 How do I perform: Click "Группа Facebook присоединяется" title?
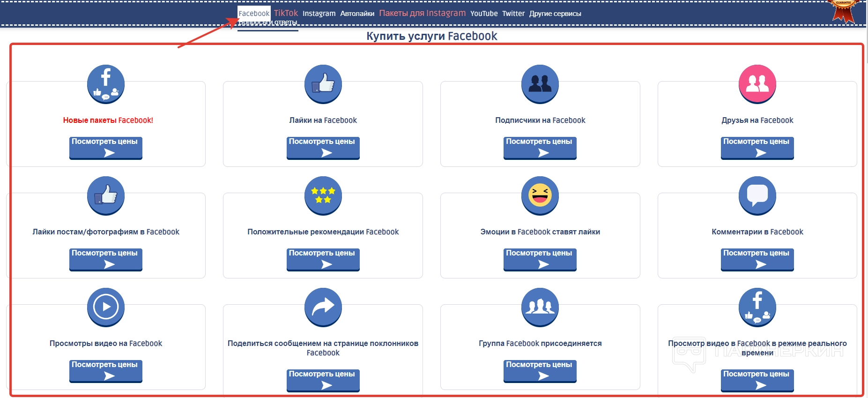[x=540, y=344]
